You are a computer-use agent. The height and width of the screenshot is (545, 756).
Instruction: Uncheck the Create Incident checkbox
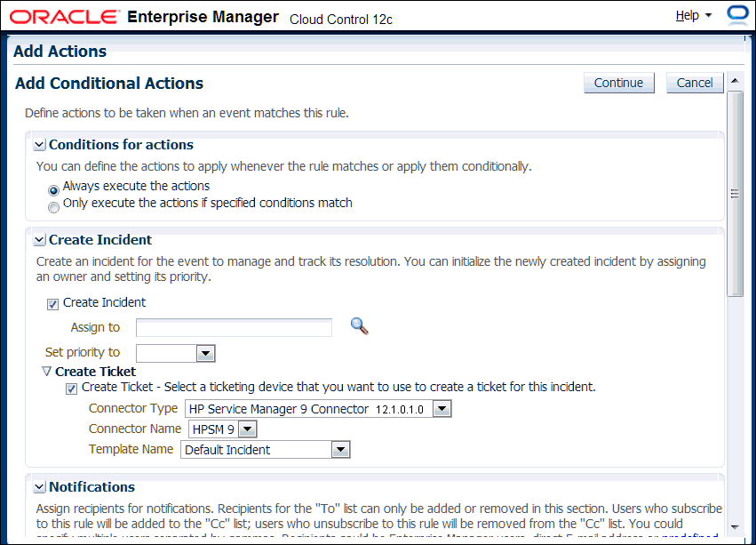pos(52,304)
